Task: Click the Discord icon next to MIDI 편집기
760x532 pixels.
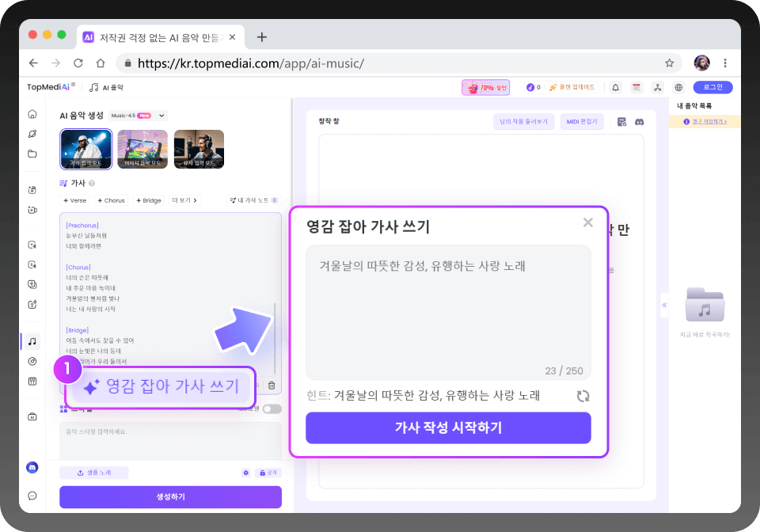Action: [x=640, y=120]
